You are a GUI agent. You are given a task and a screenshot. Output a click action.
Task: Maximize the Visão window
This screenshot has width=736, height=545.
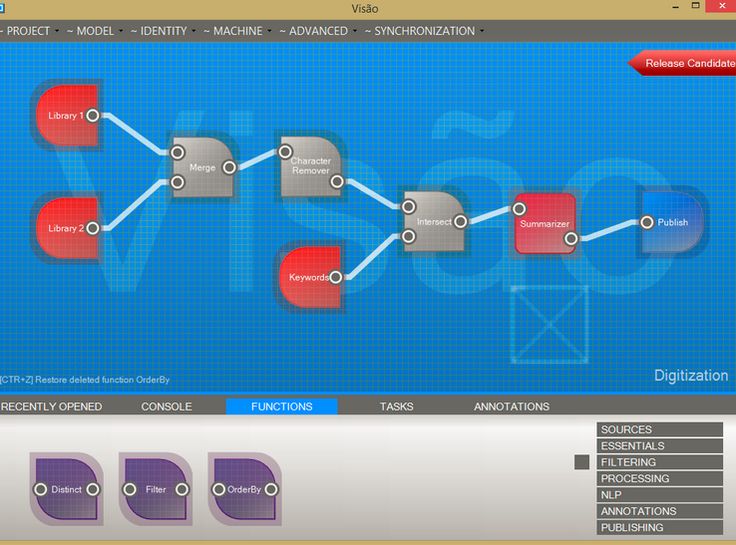(696, 6)
